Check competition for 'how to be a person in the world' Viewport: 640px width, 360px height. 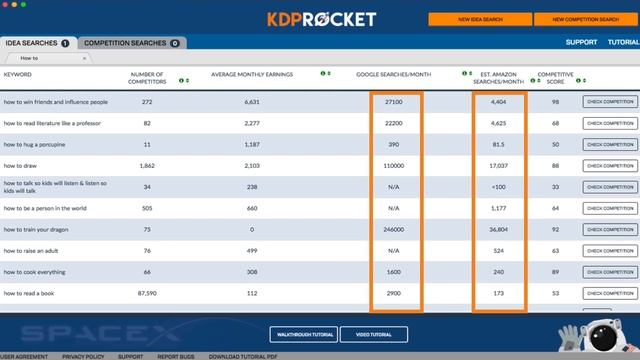click(610, 208)
